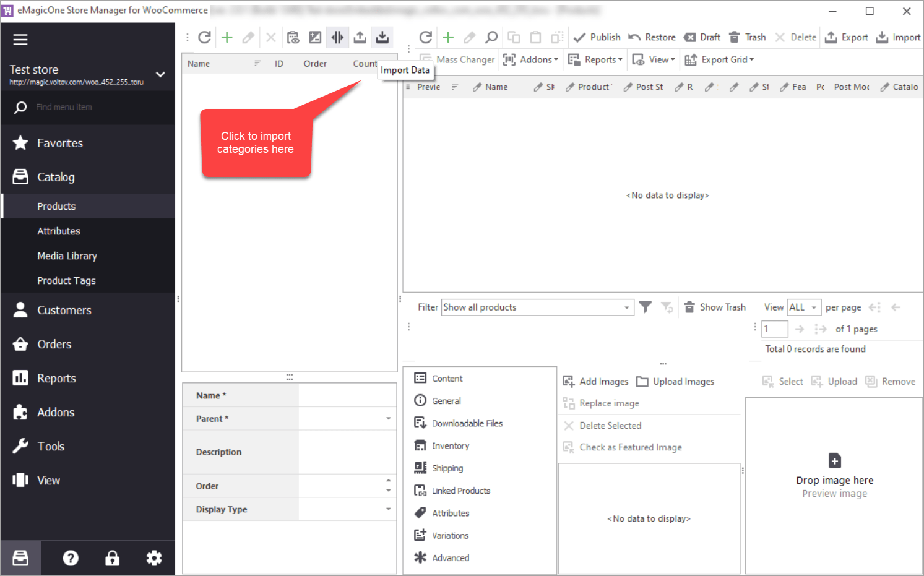This screenshot has height=576, width=924.
Task: Open the hamburger menu in sidebar
Action: [x=20, y=40]
